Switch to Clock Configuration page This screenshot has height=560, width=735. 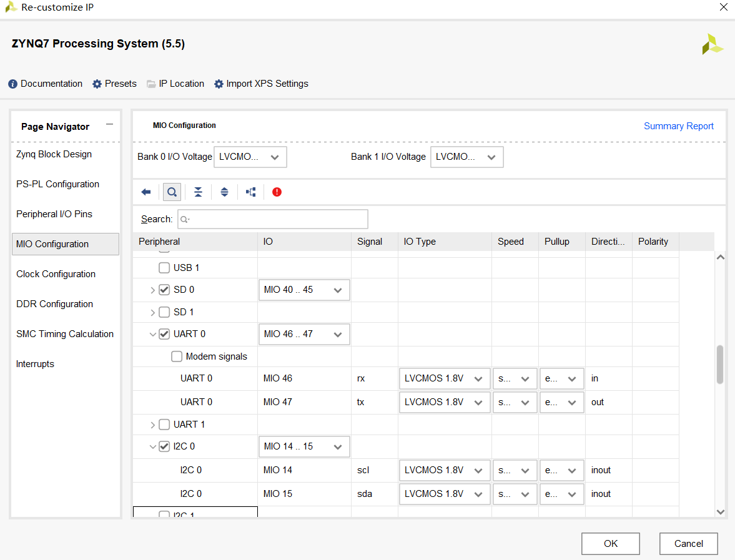pos(55,273)
